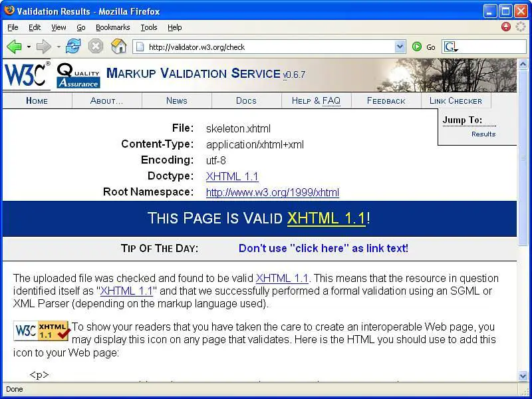
Task: Click the v0.6.7 version text
Action: [294, 74]
